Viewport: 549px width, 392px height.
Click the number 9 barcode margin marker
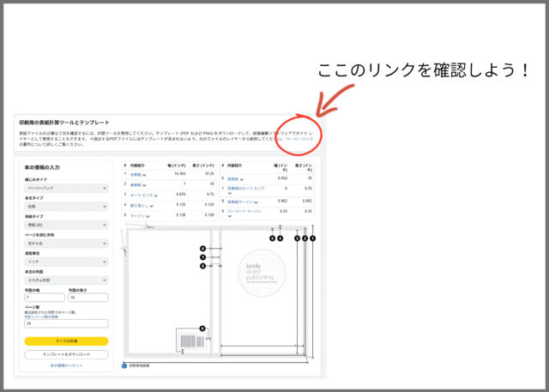point(202,328)
